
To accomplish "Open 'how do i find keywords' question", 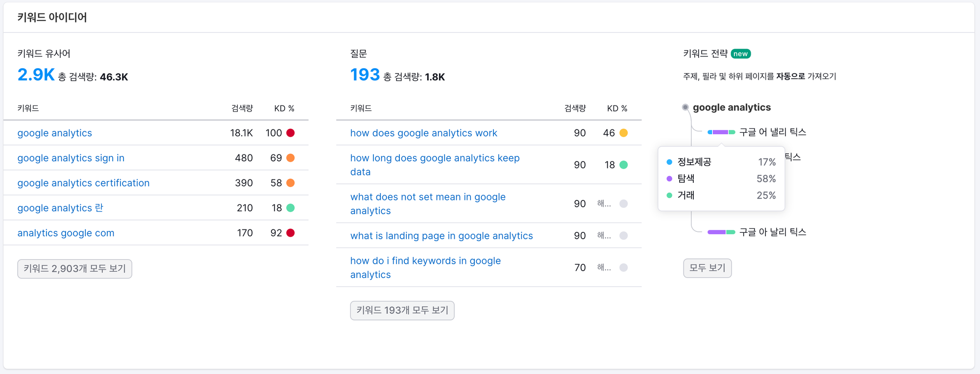I will 425,268.
